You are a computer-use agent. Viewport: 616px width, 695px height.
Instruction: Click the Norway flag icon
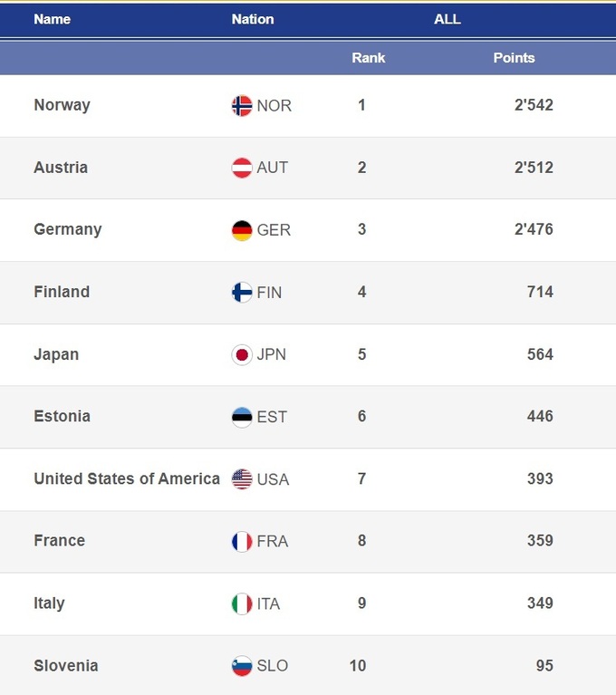coord(242,105)
